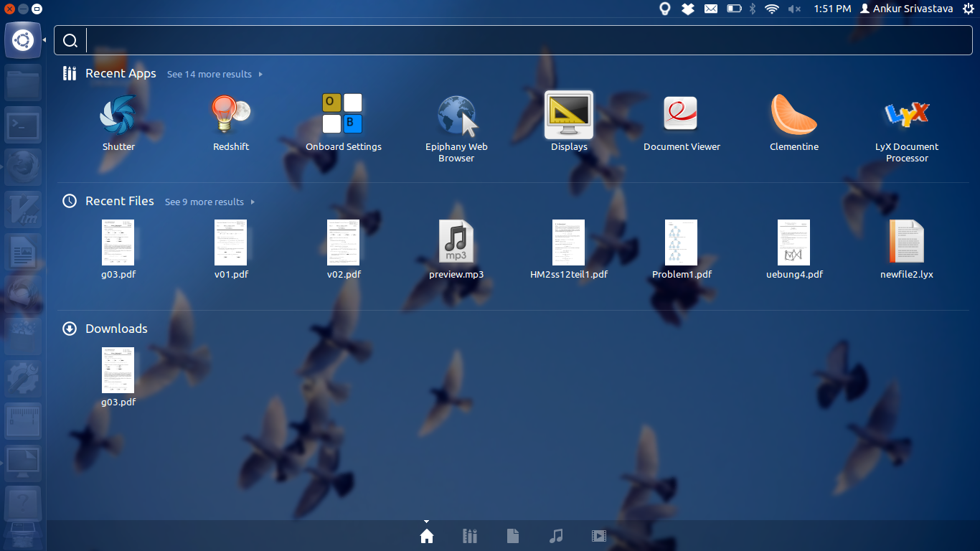Open the Wi-Fi network menu
The image size is (980, 551).
tap(772, 9)
